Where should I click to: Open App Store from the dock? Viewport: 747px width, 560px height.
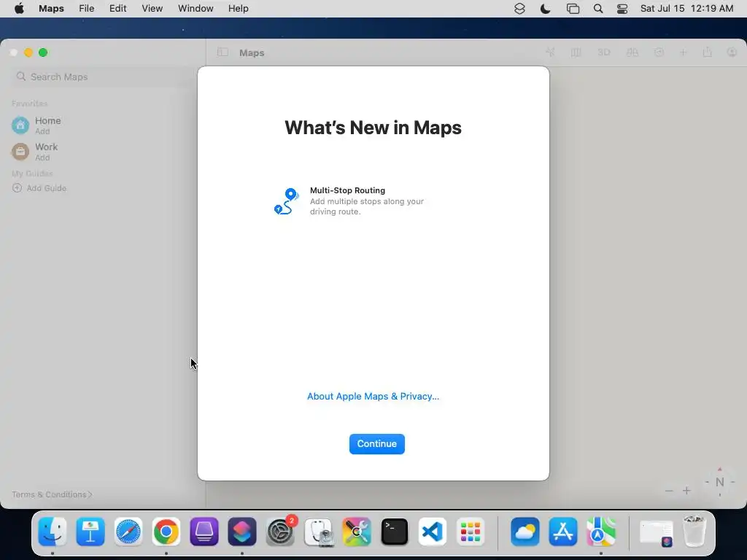click(563, 532)
